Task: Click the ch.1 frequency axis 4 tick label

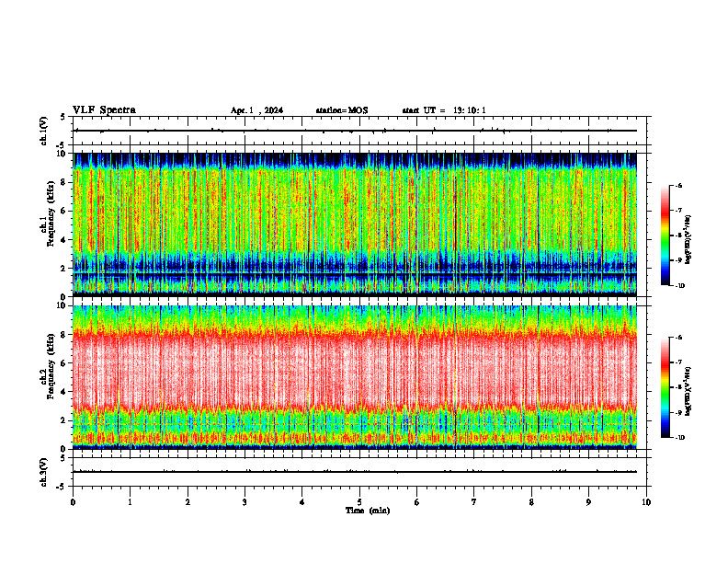Action: tap(64, 240)
